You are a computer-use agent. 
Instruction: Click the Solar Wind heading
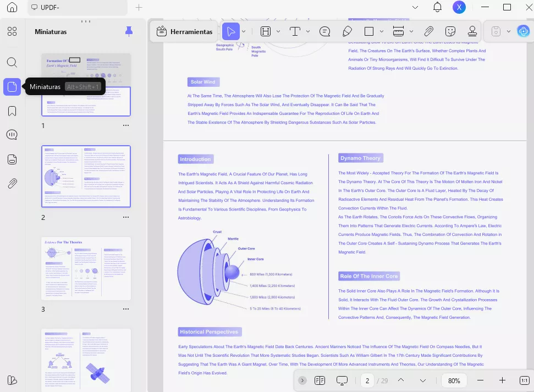[203, 82]
